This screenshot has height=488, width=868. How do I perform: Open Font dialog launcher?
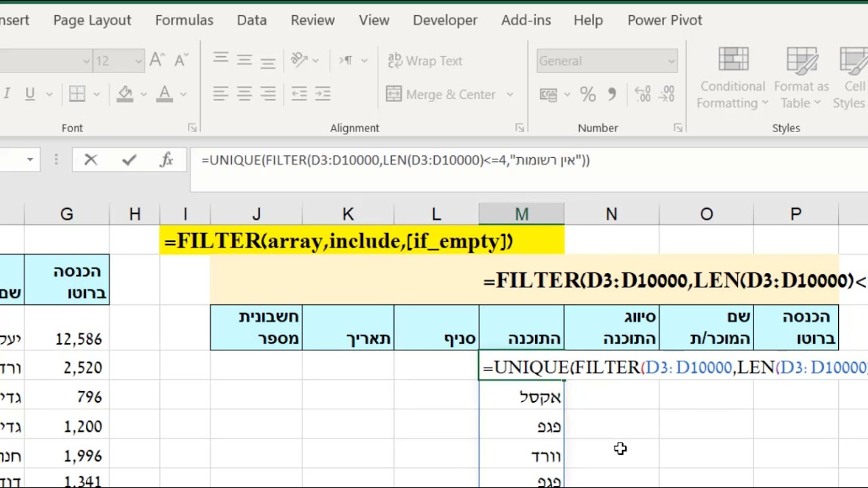click(192, 127)
